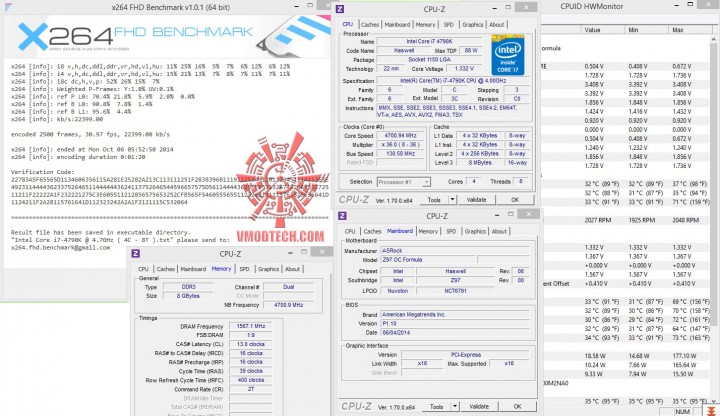
Task: Open the Mainboard tab in top CPU-Z window
Action: [397, 25]
